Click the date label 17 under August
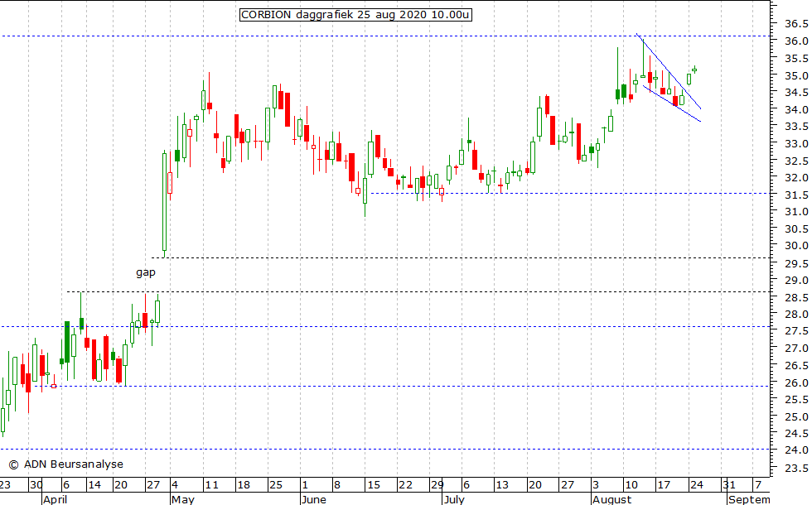Image resolution: width=812 pixels, height=505 pixels. point(664,485)
